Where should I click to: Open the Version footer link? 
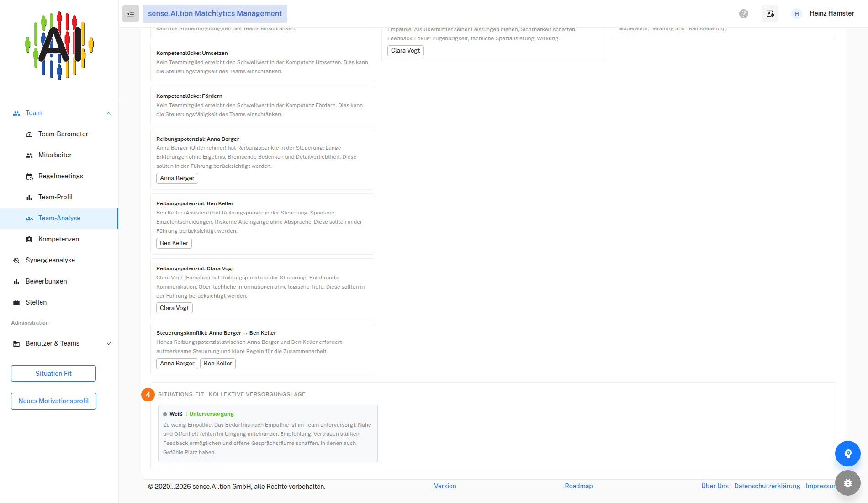tap(445, 486)
